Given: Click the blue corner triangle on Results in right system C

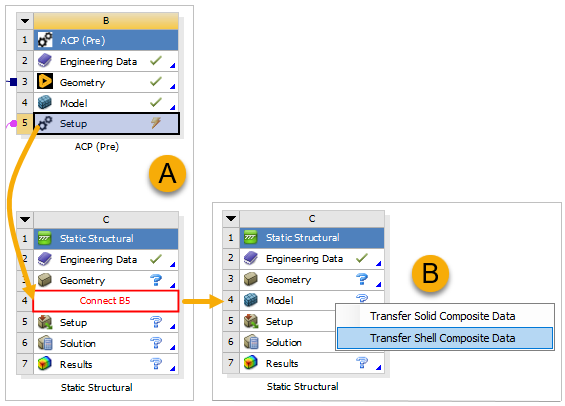Looking at the screenshot, I should pyautogui.click(x=378, y=367).
